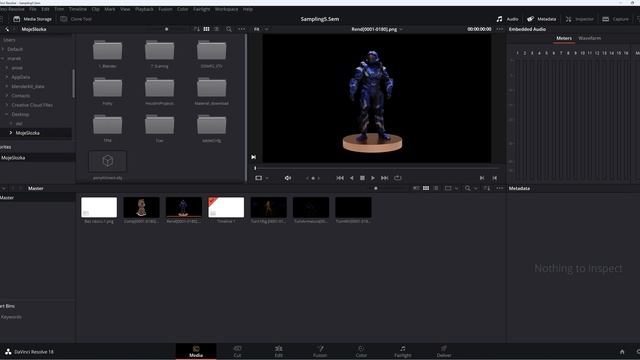This screenshot has height=360, width=640.
Task: Adjust the media pool thumbnail size slider
Action: click(x=376, y=188)
